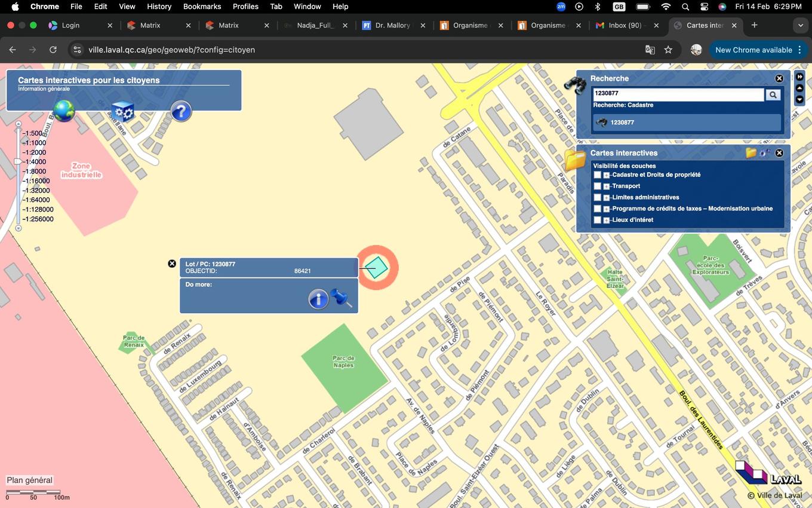Expand the Programme de crédits de taxes group
Viewport: 812px width, 508px height.
pyautogui.click(x=607, y=209)
